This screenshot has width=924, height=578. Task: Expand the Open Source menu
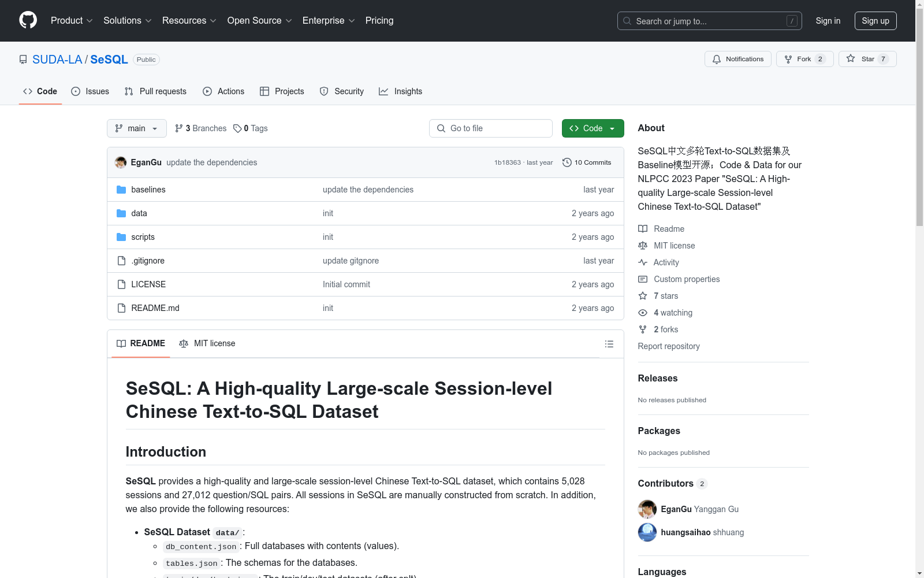click(260, 20)
